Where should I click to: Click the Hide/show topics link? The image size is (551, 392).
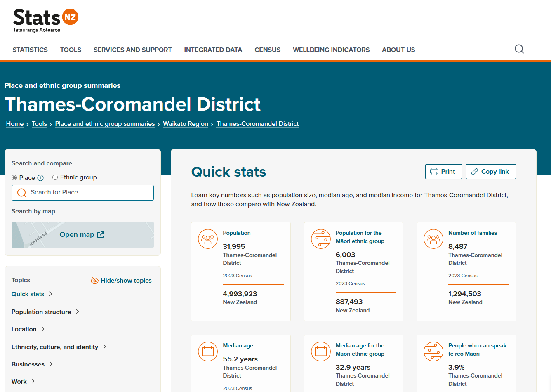coord(126,281)
